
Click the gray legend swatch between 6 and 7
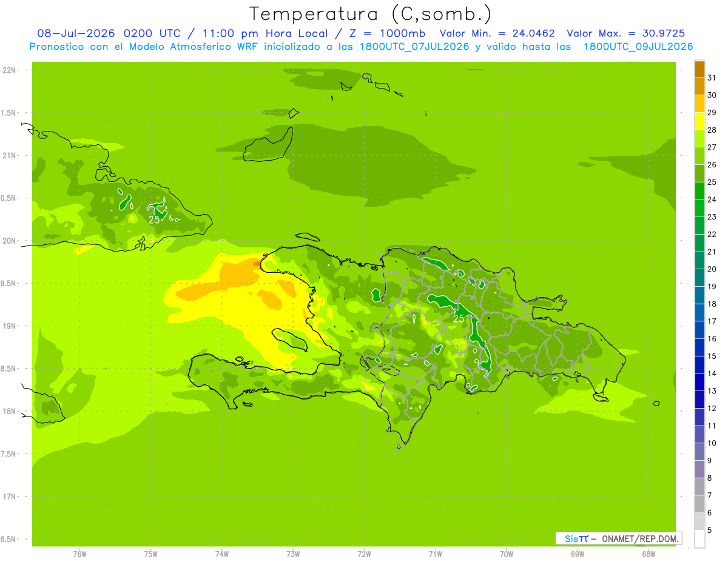699,504
